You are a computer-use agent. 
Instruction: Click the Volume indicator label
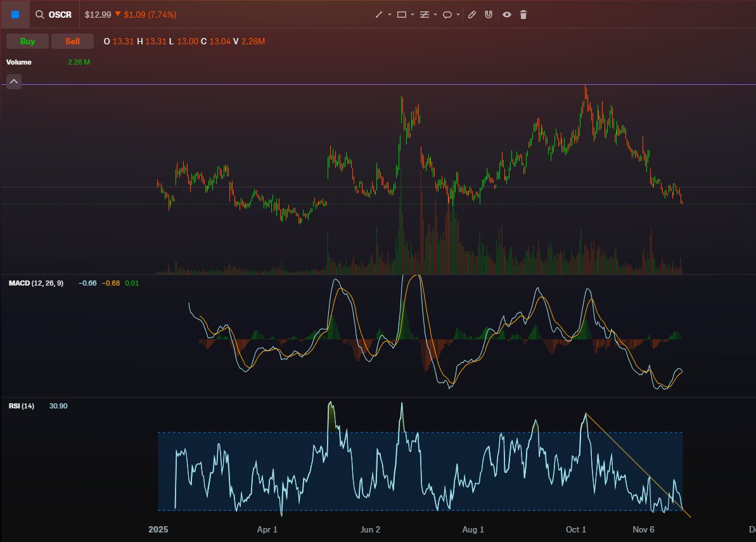point(19,62)
